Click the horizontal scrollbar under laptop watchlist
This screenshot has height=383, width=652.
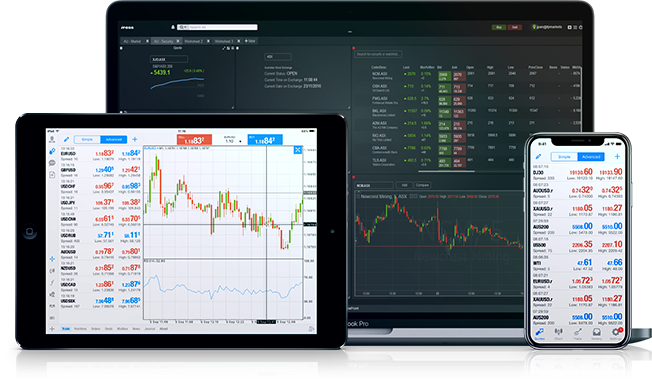(x=446, y=171)
